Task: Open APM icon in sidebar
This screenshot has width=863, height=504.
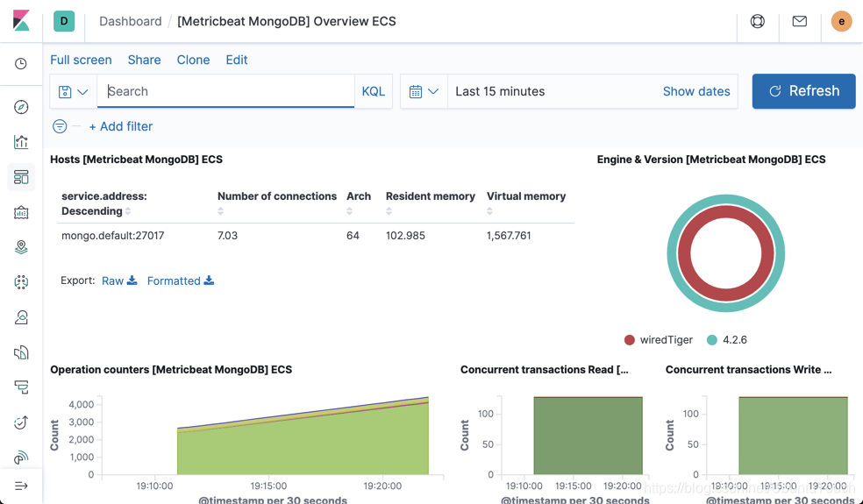Action: [21, 388]
